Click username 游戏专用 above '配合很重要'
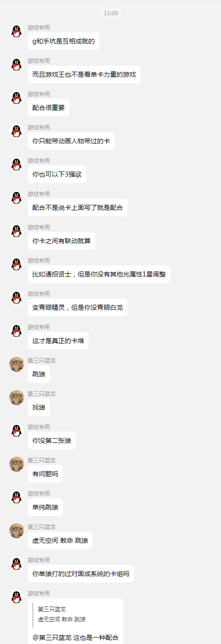Viewport: 221px width, 644px height. [39, 94]
